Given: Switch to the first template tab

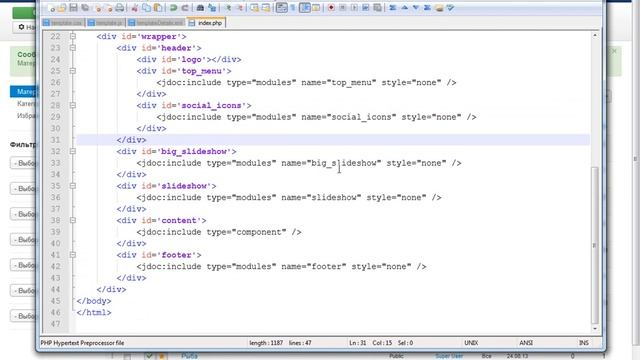Looking at the screenshot, I should pos(63,23).
